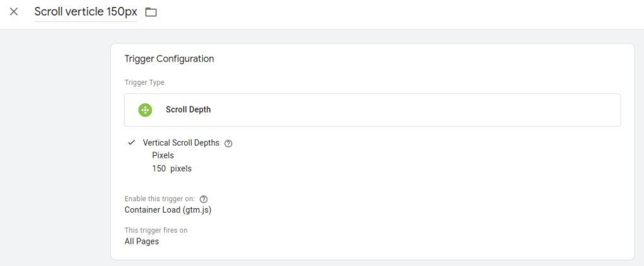Image resolution: width=644 pixels, height=266 pixels.
Task: Open help icon next to Vertical Scroll Depths
Action: [x=228, y=143]
